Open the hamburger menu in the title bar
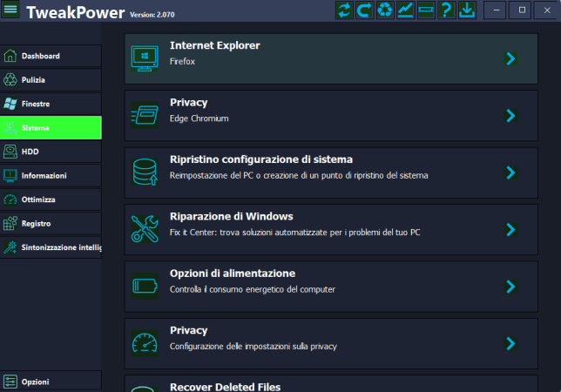 pos(10,11)
